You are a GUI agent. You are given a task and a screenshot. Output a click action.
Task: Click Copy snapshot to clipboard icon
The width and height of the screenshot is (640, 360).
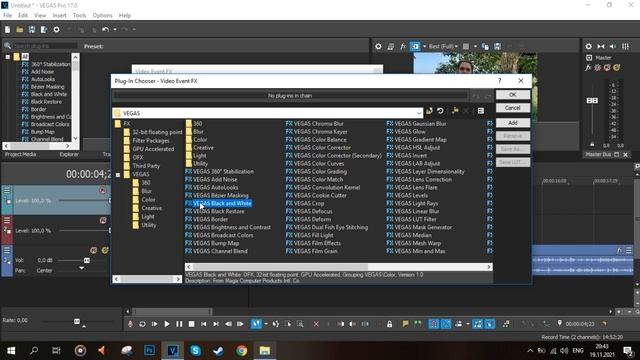click(485, 47)
